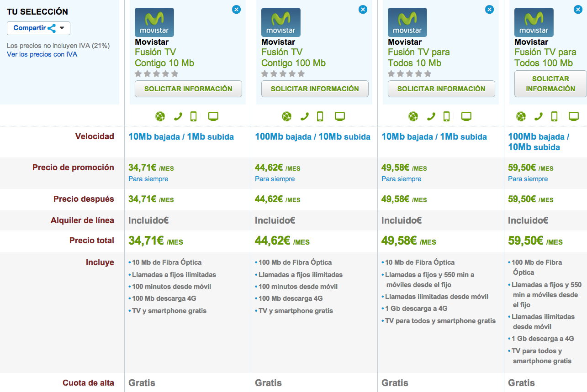The height and width of the screenshot is (392, 587).
Task: Rate Fusión TV Contigo 100 Mb with stars
Action: pyautogui.click(x=283, y=73)
